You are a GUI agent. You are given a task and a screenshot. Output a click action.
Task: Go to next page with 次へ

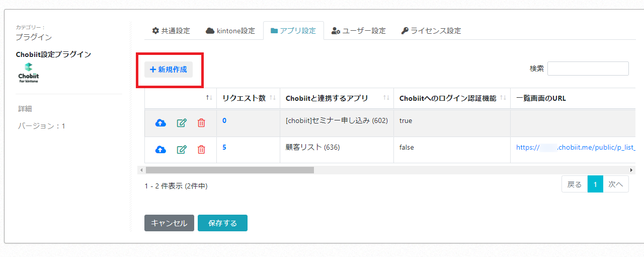coord(616,184)
